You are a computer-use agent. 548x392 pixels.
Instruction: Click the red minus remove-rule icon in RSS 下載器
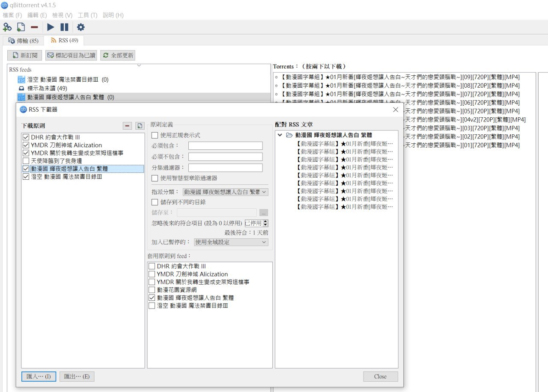click(128, 125)
